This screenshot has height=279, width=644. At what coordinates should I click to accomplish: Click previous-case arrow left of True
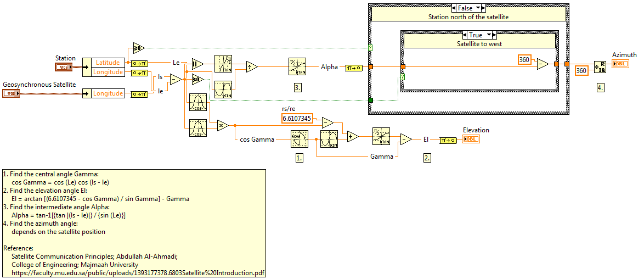(x=465, y=35)
